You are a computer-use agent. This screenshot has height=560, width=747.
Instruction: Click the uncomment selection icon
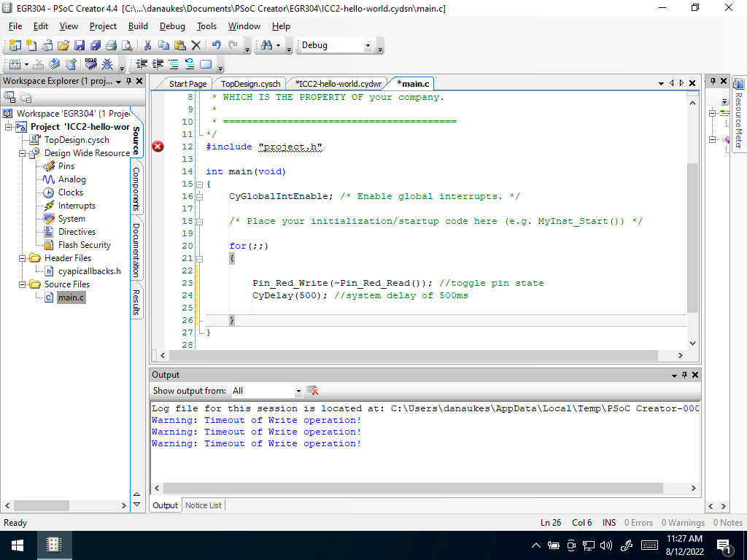coord(190,64)
